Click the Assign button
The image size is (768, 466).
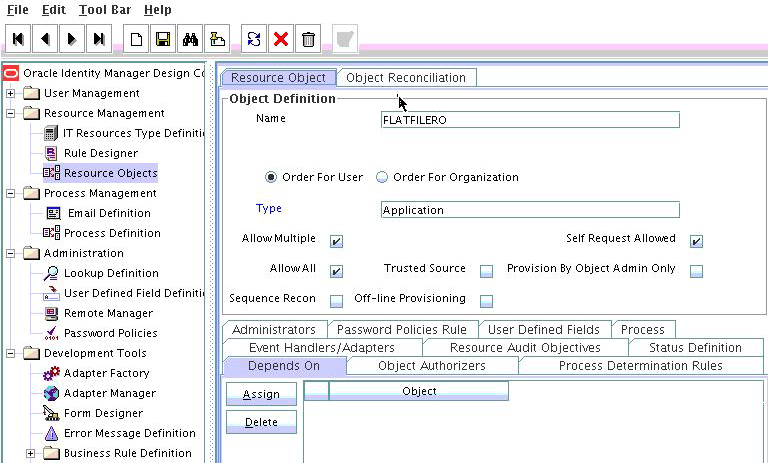[x=261, y=394]
